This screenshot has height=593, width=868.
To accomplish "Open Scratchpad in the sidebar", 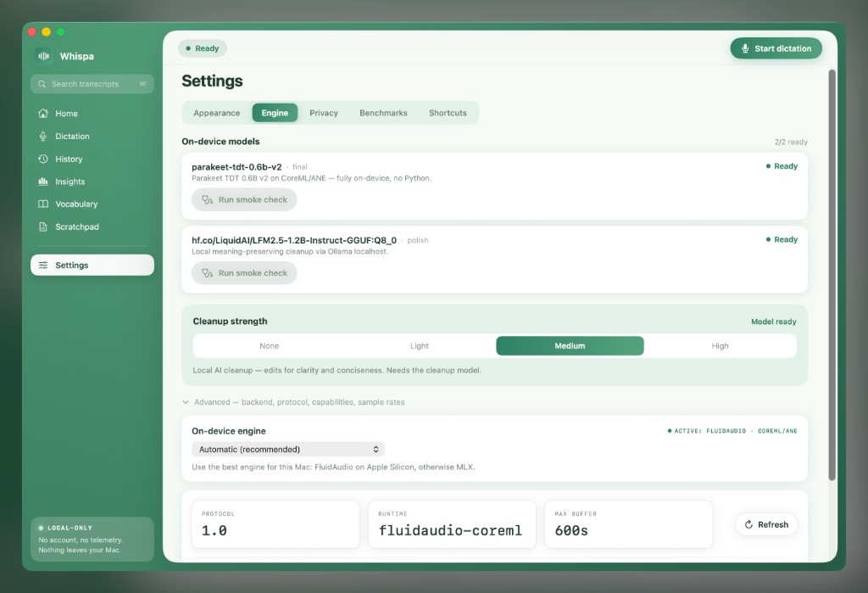I will (92, 227).
